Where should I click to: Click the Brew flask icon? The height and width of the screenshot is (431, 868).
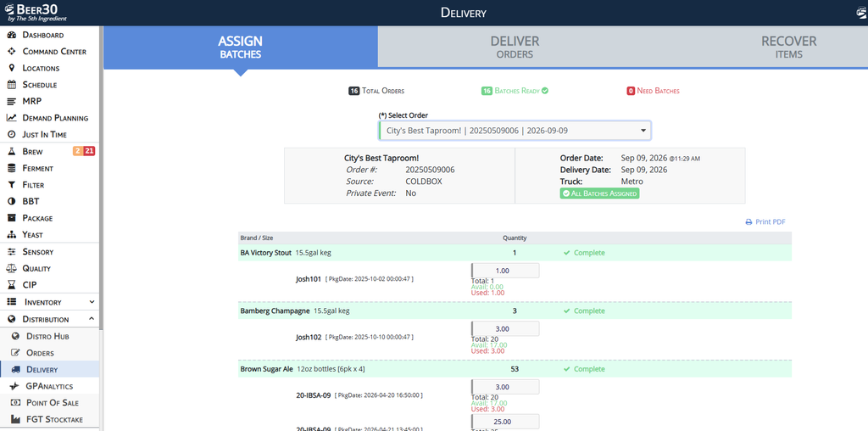pyautogui.click(x=12, y=151)
